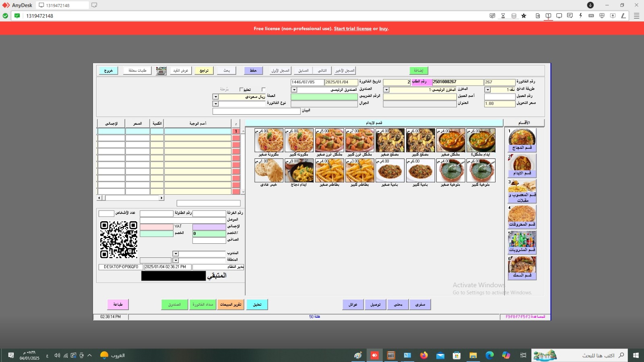
Task: Add the خبز عادي item thumbnail
Action: pos(269,171)
